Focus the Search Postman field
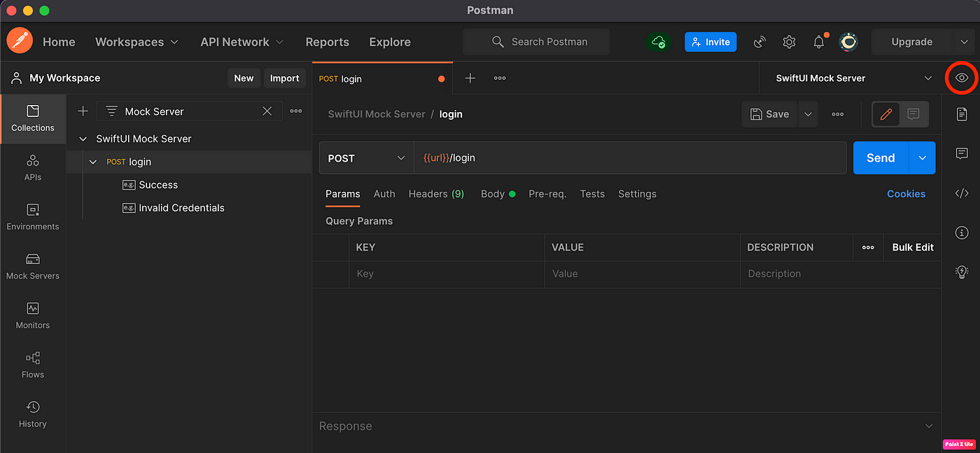The width and height of the screenshot is (980, 453). [x=536, y=42]
